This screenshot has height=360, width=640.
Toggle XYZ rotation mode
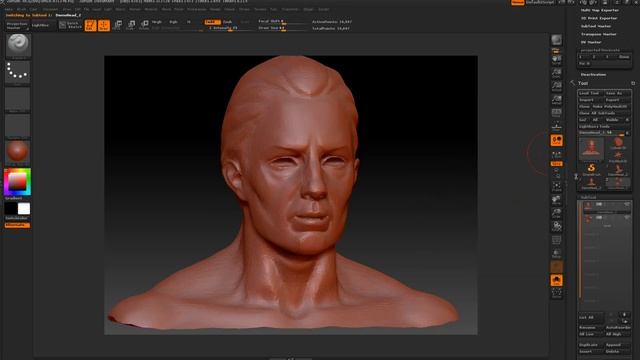tap(557, 164)
